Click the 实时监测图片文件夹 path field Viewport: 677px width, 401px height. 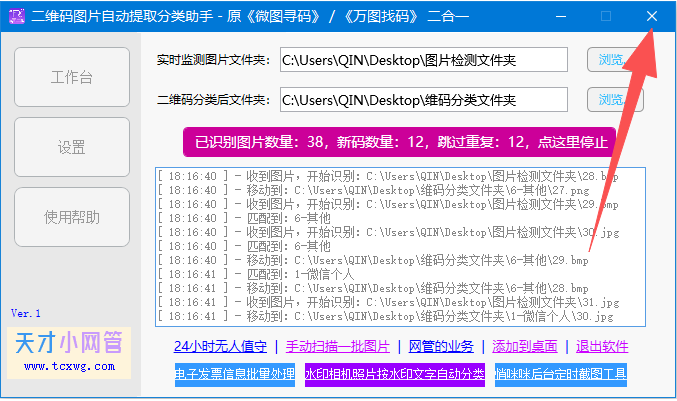pos(423,61)
